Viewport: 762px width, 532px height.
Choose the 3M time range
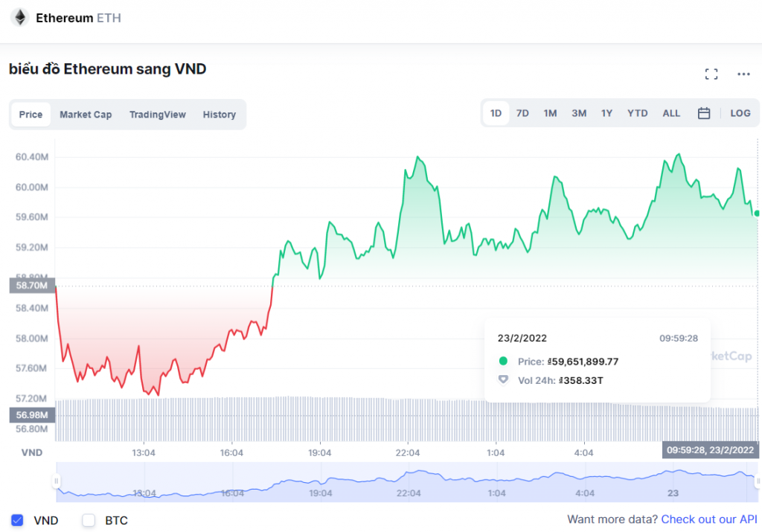click(579, 113)
